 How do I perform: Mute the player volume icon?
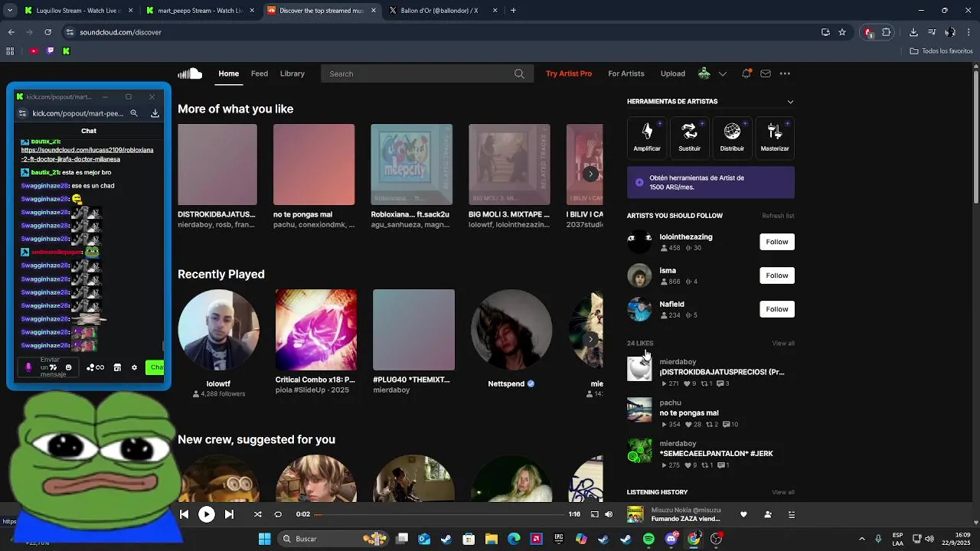click(609, 514)
